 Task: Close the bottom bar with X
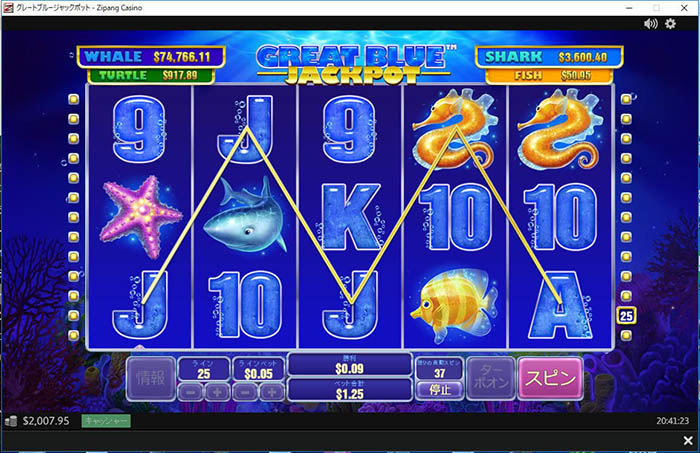pos(688,441)
